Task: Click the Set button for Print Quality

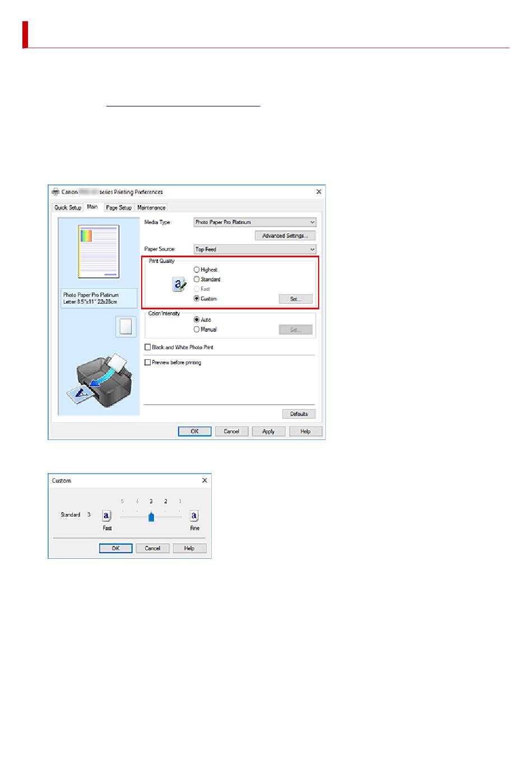Action: (296, 299)
